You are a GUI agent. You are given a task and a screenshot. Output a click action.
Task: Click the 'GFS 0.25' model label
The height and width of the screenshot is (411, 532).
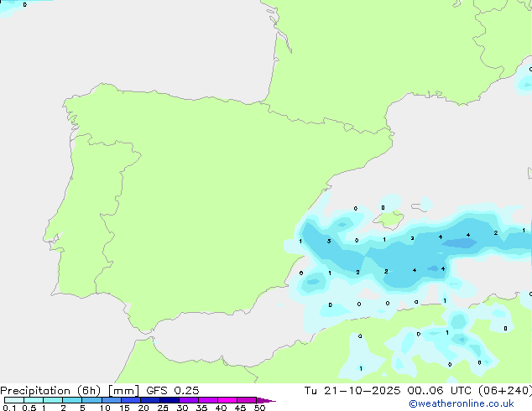tap(173, 391)
